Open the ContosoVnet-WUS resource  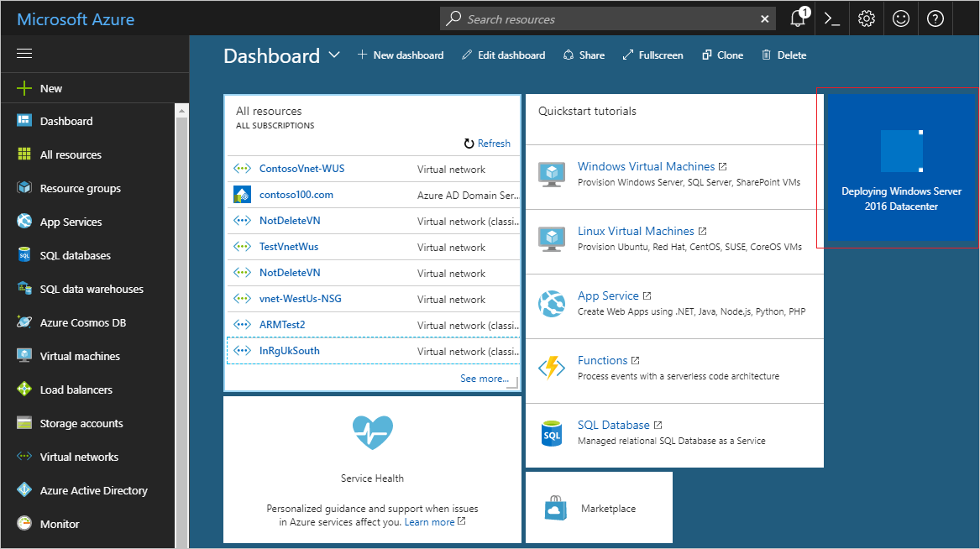click(x=301, y=169)
